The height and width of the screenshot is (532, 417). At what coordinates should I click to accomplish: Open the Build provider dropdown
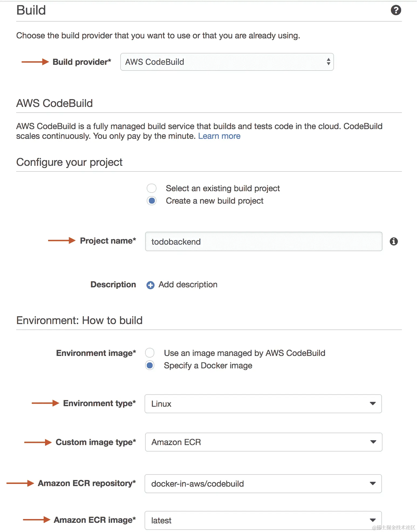[227, 62]
